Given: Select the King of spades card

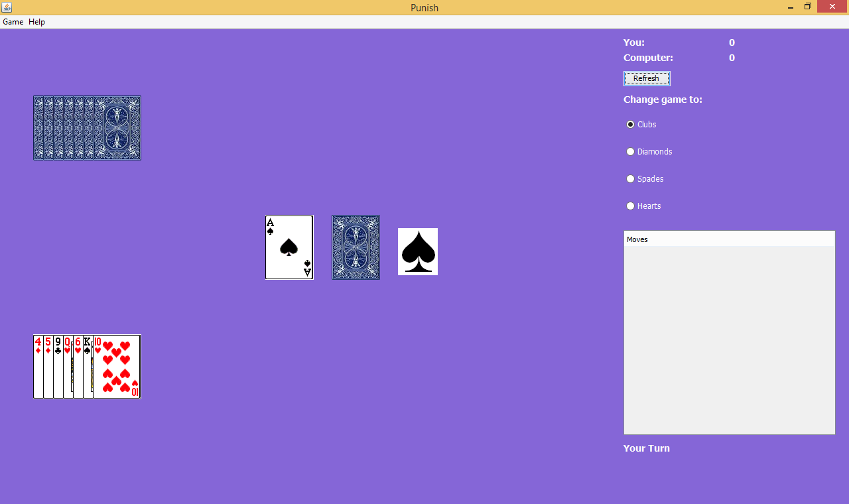Looking at the screenshot, I should click(x=88, y=367).
